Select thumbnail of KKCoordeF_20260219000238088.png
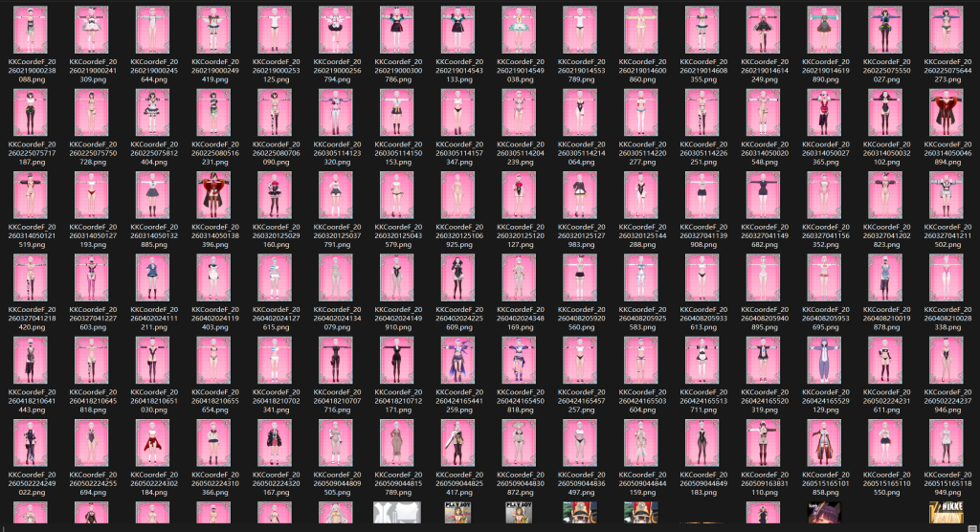 31,30
